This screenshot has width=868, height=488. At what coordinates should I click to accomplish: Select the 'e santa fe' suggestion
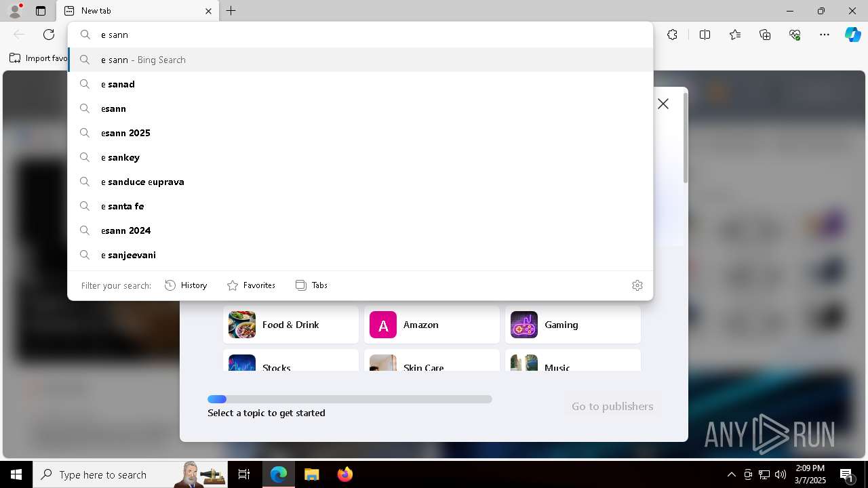360,206
